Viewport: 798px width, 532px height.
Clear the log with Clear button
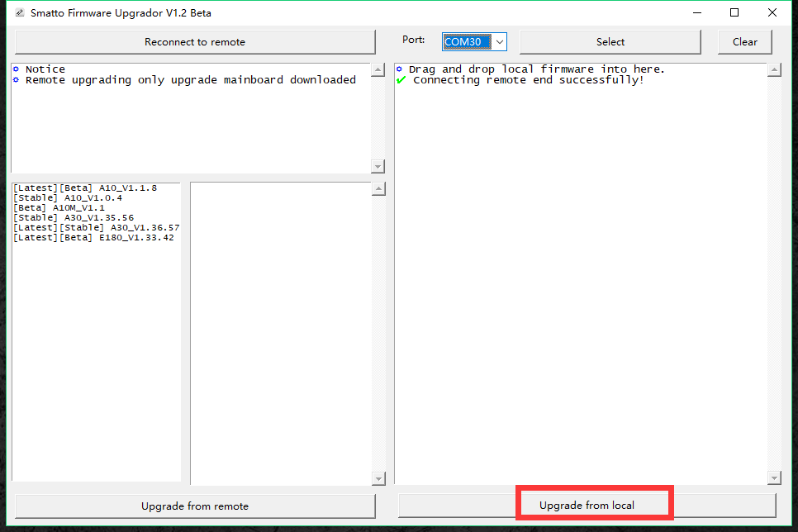tap(744, 42)
